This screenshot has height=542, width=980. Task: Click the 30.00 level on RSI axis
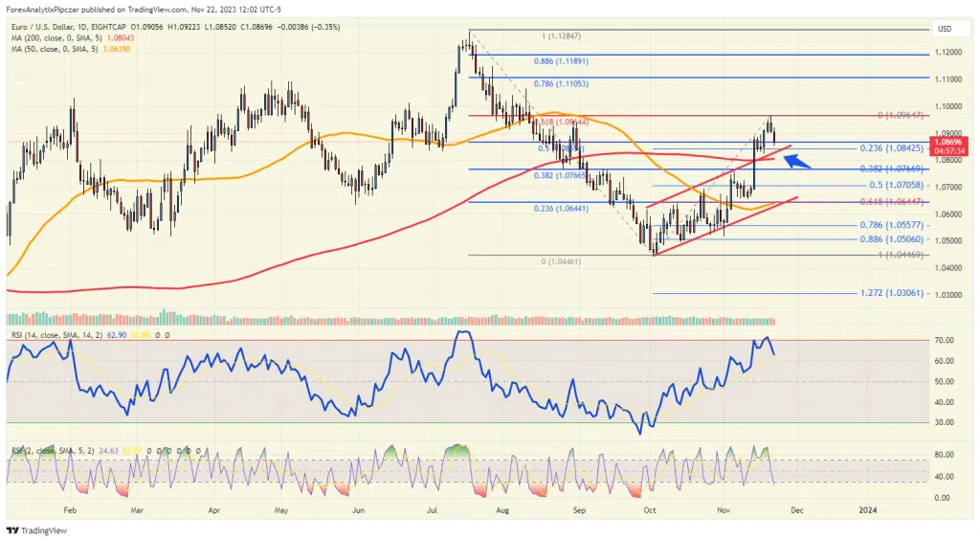coord(945,422)
